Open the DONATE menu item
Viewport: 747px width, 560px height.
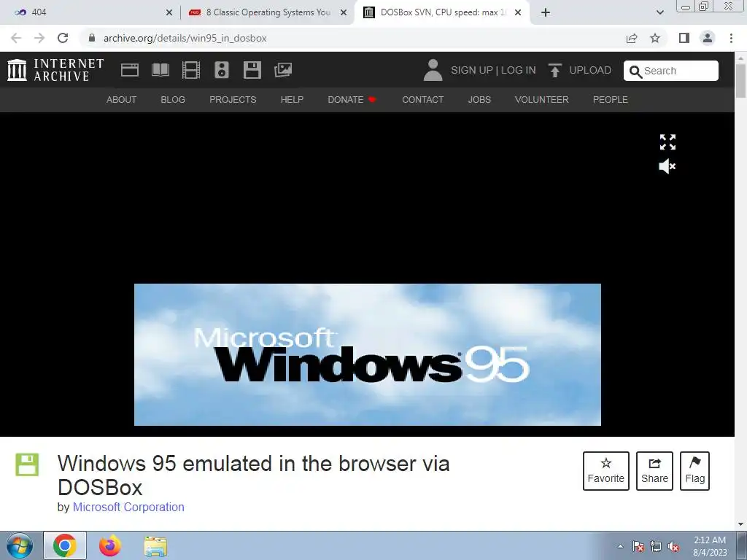pos(352,99)
